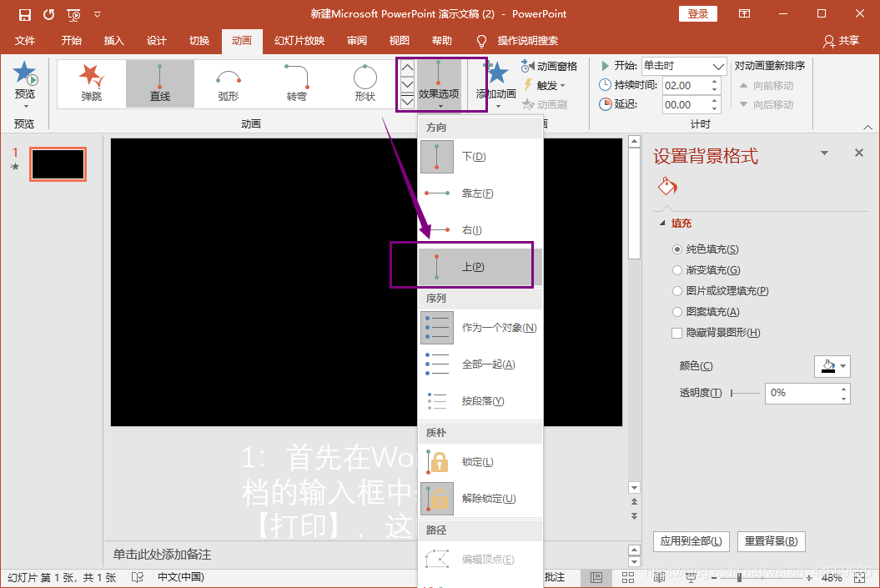The image size is (880, 588).
Task: Click 重置背景(B) button
Action: 771,541
